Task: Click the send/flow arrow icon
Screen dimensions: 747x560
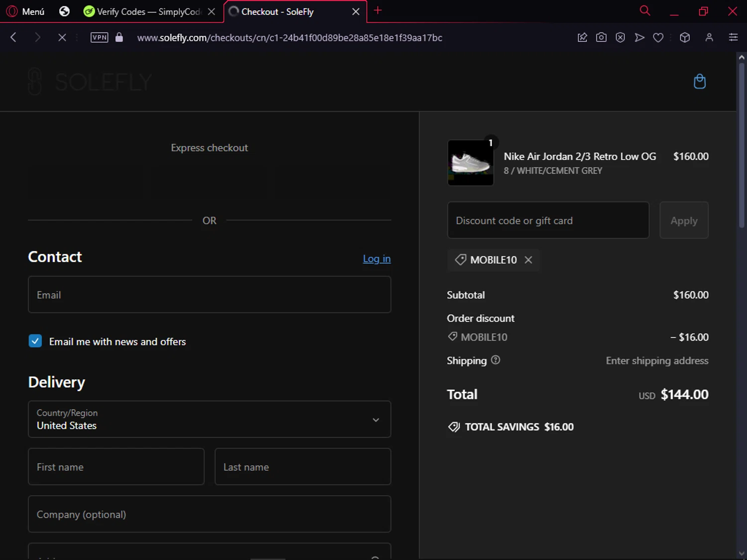Action: (639, 37)
